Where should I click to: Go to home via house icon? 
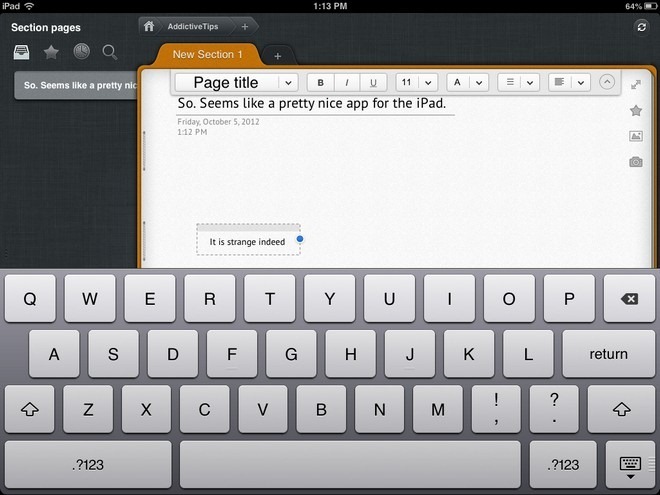[x=149, y=27]
